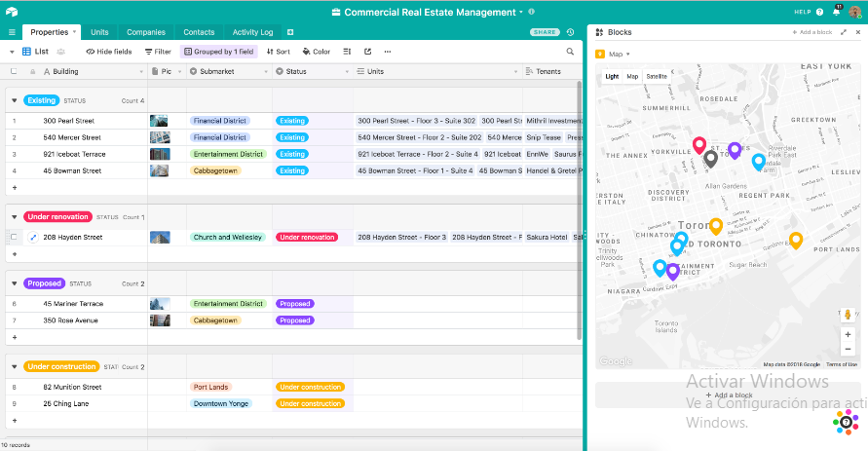868x451 pixels.
Task: Add record in the Existing group
Action: [x=15, y=188]
